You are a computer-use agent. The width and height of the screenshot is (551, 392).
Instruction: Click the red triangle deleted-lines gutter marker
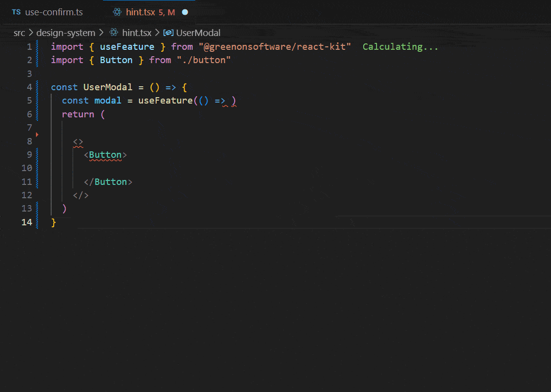pos(37,134)
